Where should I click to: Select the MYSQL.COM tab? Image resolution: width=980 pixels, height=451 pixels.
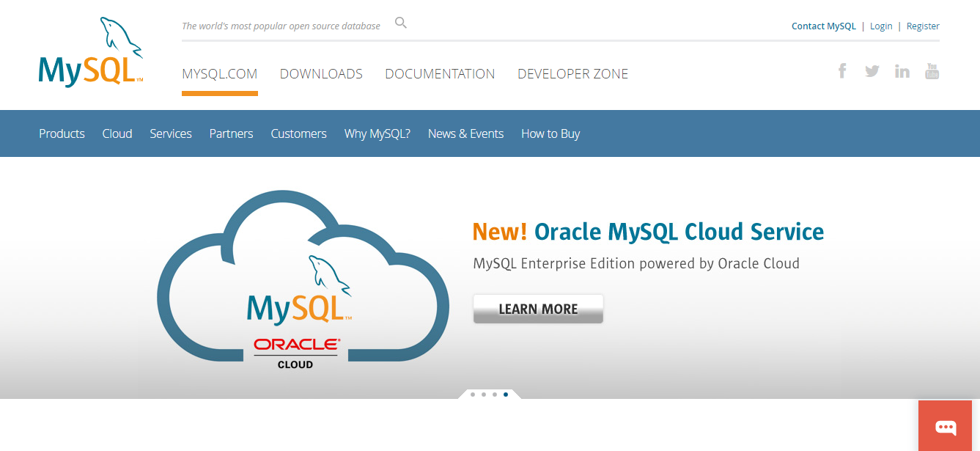pos(220,74)
